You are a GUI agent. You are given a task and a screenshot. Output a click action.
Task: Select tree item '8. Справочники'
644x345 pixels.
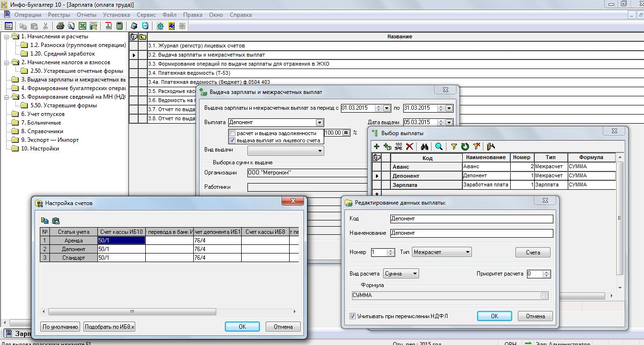pyautogui.click(x=42, y=131)
